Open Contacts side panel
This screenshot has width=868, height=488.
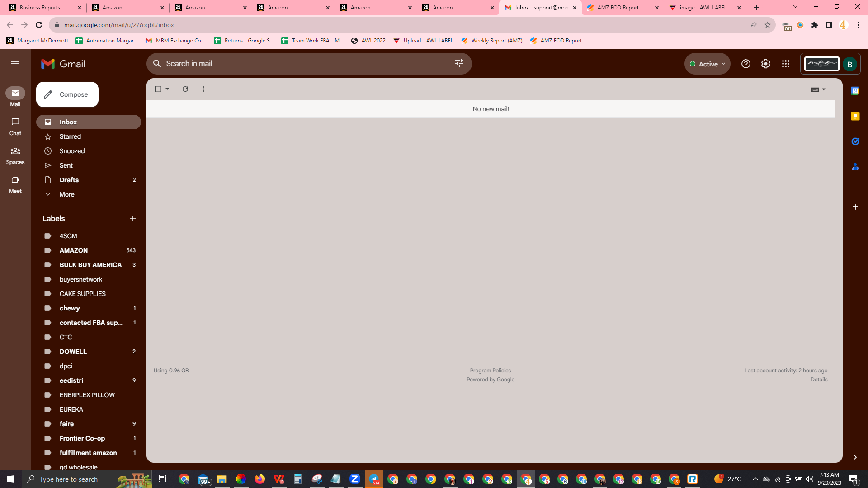point(855,167)
